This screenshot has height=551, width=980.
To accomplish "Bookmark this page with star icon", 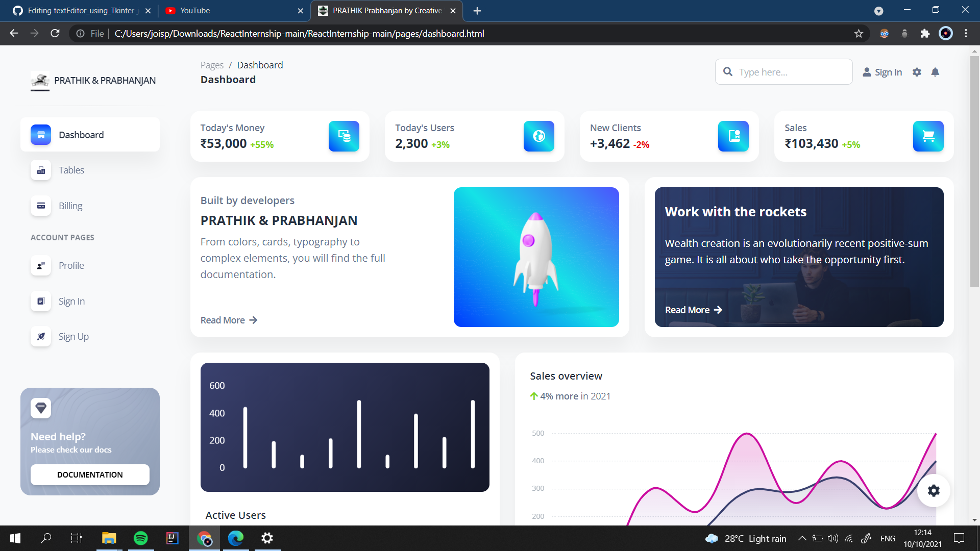I will (859, 34).
